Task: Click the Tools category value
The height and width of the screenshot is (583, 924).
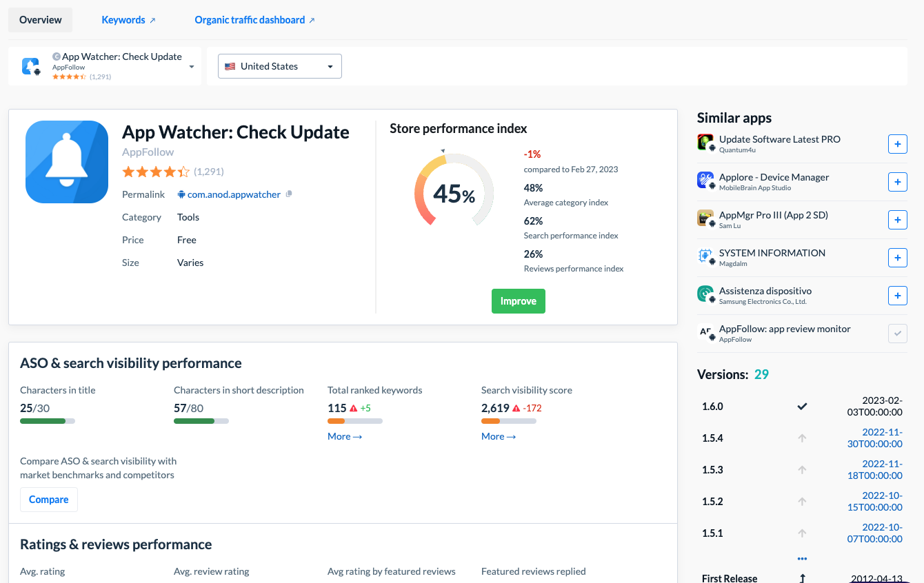Action: pos(188,217)
